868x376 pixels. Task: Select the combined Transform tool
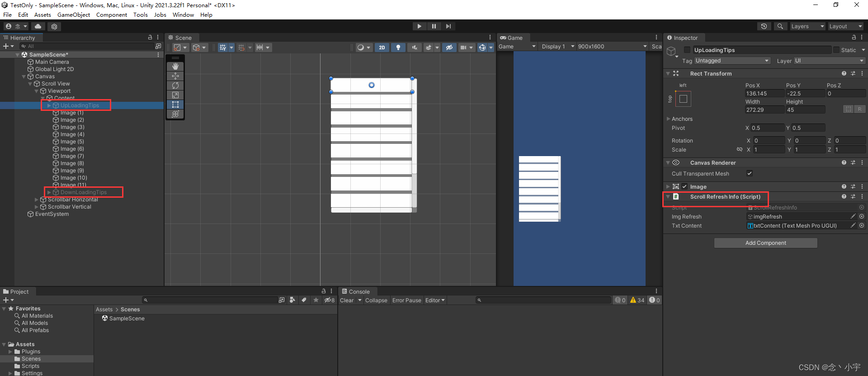pyautogui.click(x=175, y=114)
